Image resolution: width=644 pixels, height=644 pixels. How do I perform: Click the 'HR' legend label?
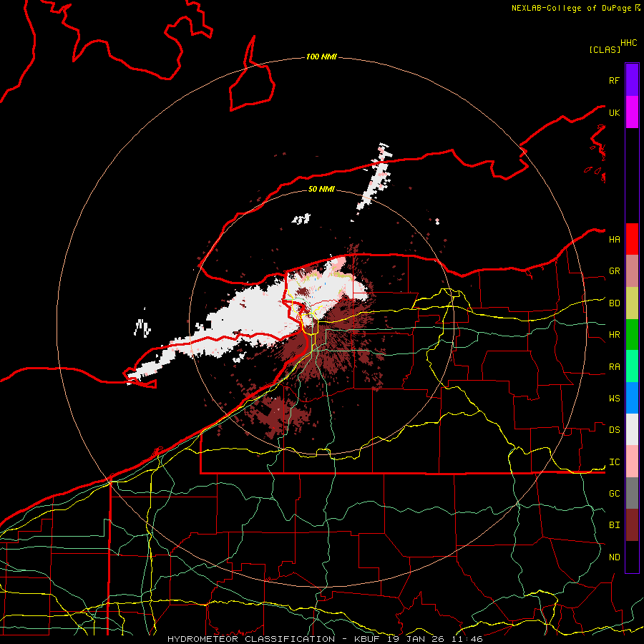614,335
